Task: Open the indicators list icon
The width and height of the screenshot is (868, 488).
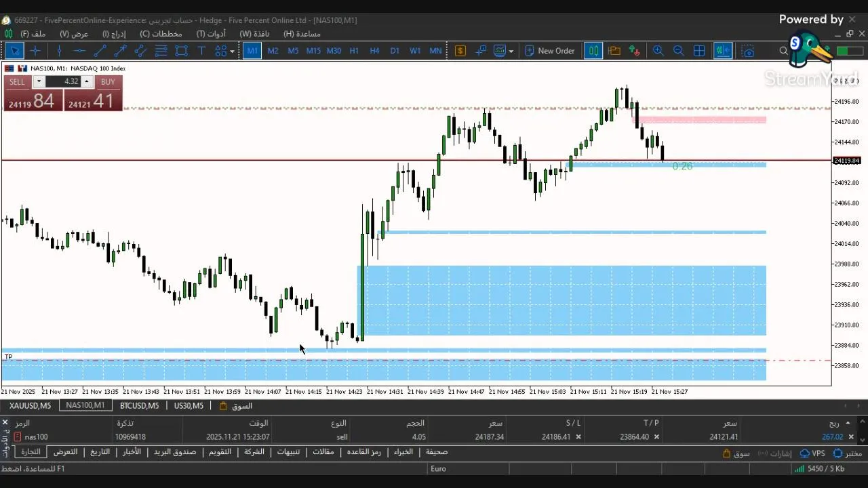Action: [x=500, y=51]
